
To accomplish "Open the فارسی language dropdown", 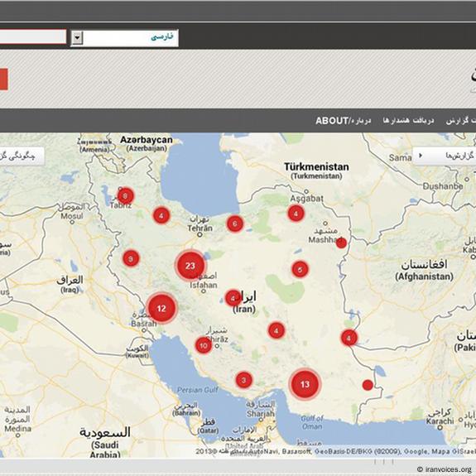I will (124, 38).
